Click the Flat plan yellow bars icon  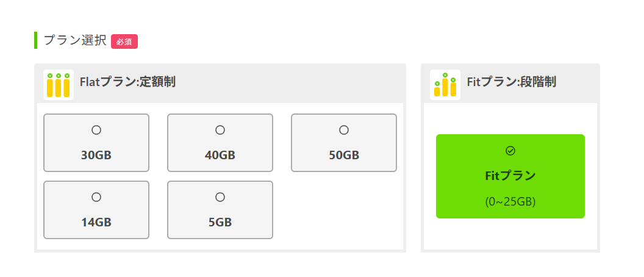pos(59,84)
